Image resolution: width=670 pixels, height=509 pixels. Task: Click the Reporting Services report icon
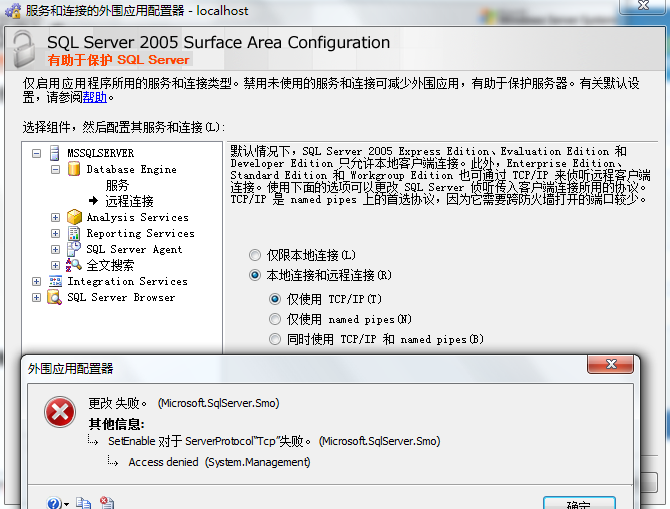74,233
